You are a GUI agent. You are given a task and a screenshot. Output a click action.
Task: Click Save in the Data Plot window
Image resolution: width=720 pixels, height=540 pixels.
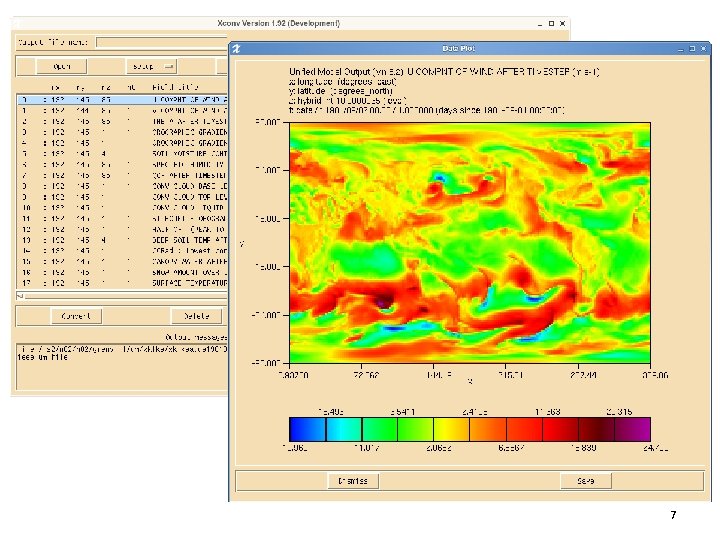[x=585, y=481]
